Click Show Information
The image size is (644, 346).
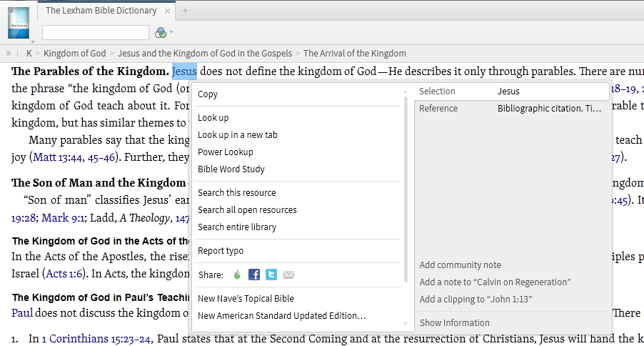tap(455, 323)
